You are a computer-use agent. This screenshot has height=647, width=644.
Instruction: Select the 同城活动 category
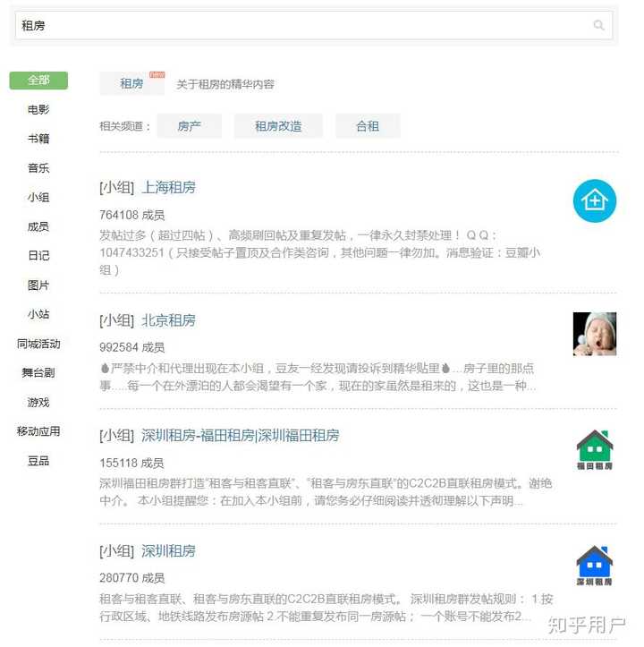(38, 344)
